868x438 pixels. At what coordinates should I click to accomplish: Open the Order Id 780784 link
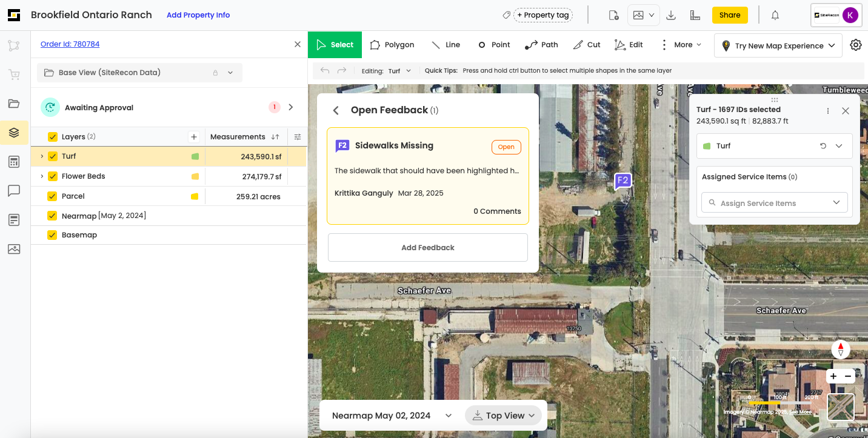pos(70,44)
